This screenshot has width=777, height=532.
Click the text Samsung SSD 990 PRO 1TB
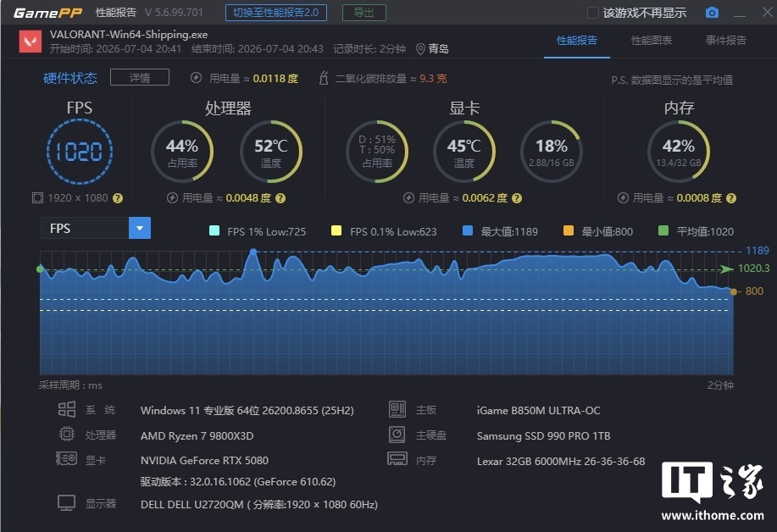(543, 436)
